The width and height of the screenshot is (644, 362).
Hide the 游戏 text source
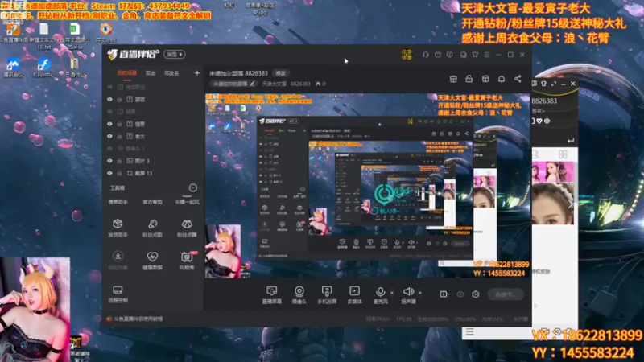click(x=109, y=99)
